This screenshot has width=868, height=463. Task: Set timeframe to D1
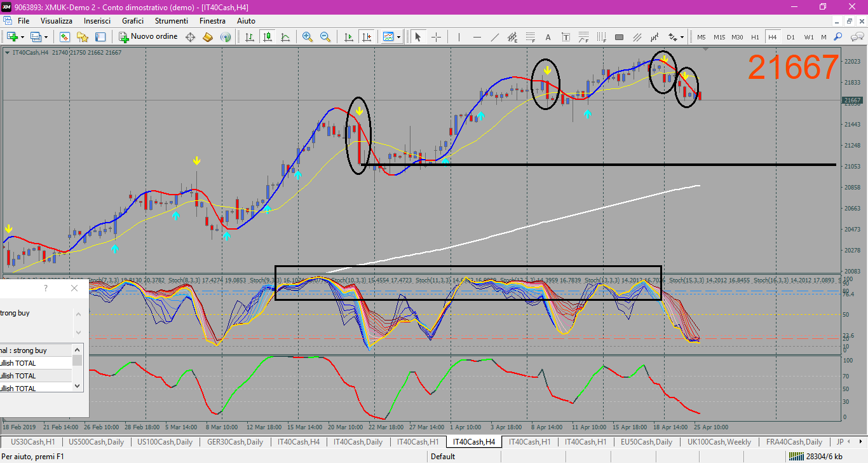790,37
